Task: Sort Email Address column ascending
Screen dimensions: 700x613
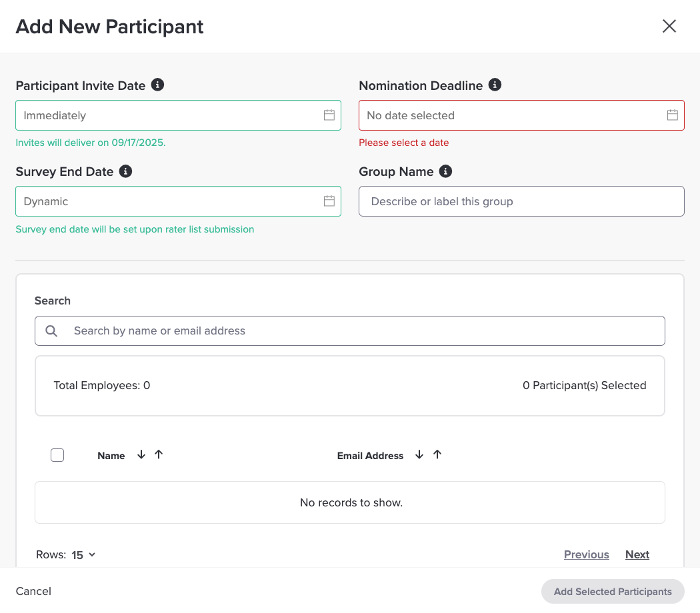Action: point(437,454)
